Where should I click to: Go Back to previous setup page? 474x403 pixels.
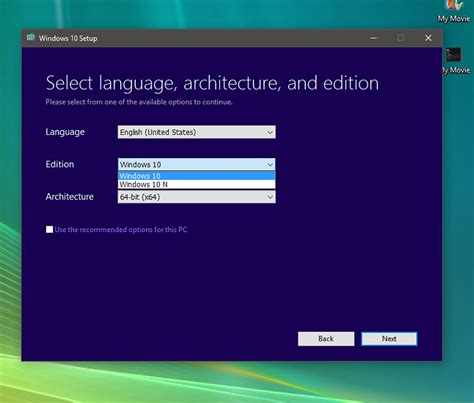pos(326,339)
